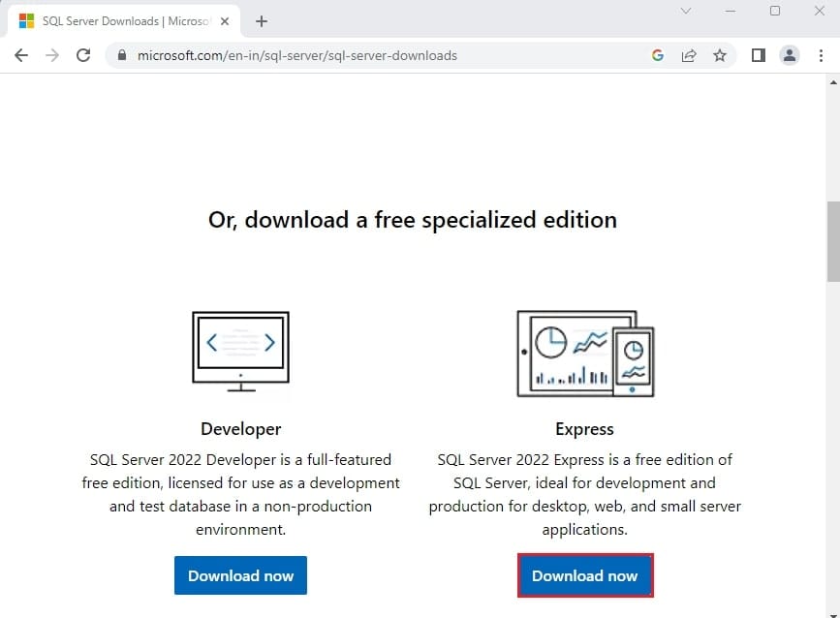Click the Google icon in the address bar
The height and width of the screenshot is (618, 840).
(657, 55)
